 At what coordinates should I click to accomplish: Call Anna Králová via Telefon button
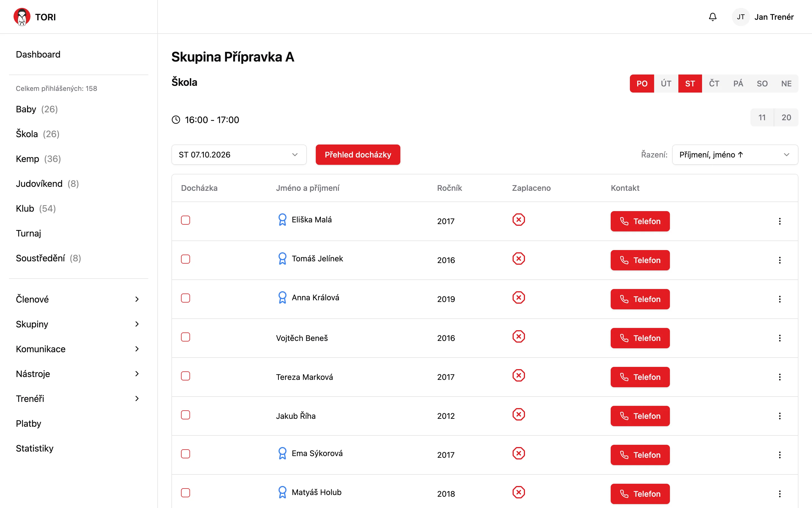640,299
